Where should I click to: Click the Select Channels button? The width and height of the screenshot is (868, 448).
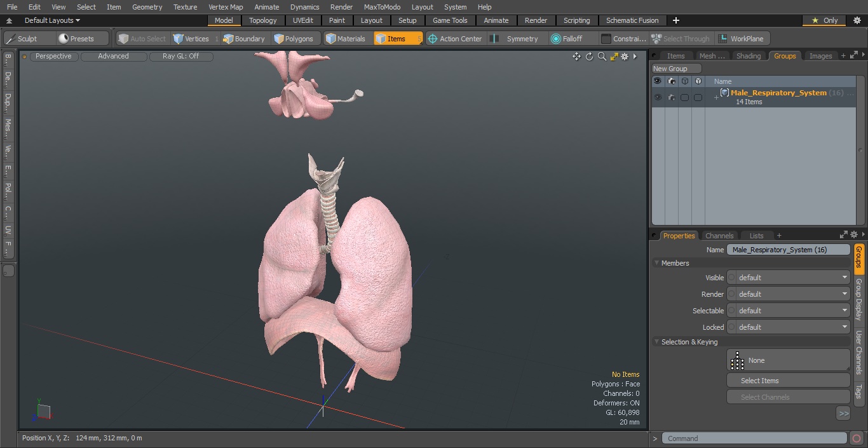tap(788, 397)
